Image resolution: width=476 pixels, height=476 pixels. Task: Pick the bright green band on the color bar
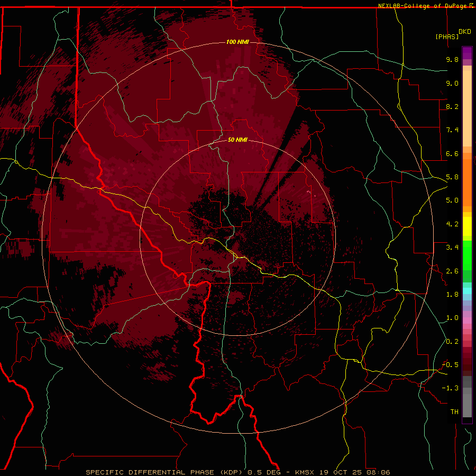click(467, 255)
